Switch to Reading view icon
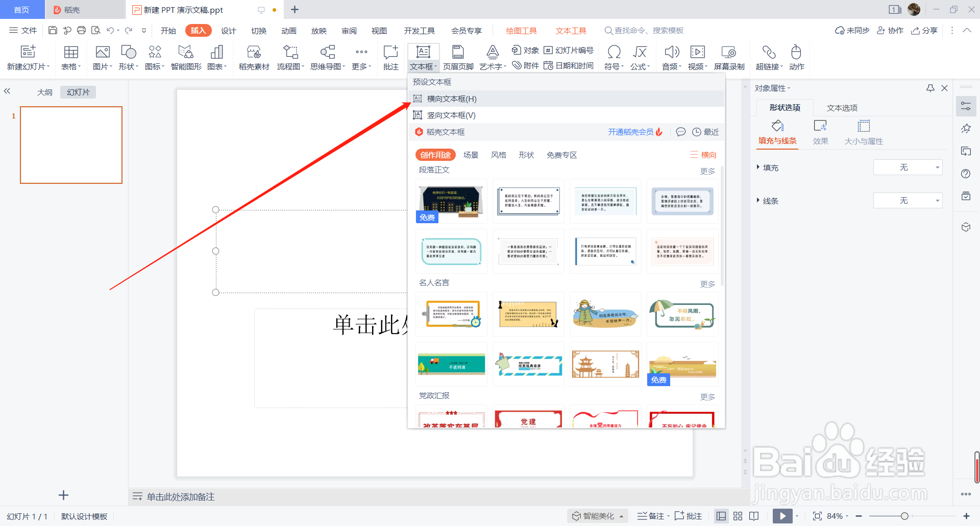This screenshot has height=526, width=980. pyautogui.click(x=754, y=516)
